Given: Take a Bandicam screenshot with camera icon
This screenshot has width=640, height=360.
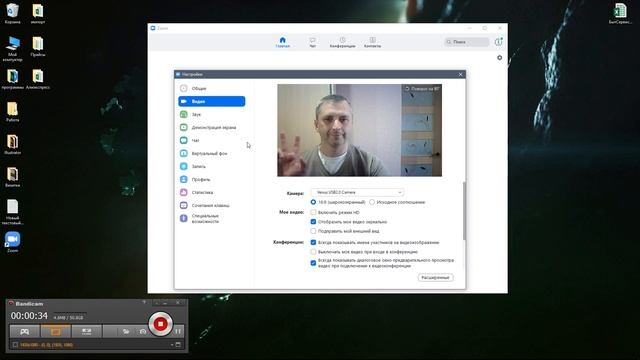Looking at the screenshot, I should click(142, 331).
